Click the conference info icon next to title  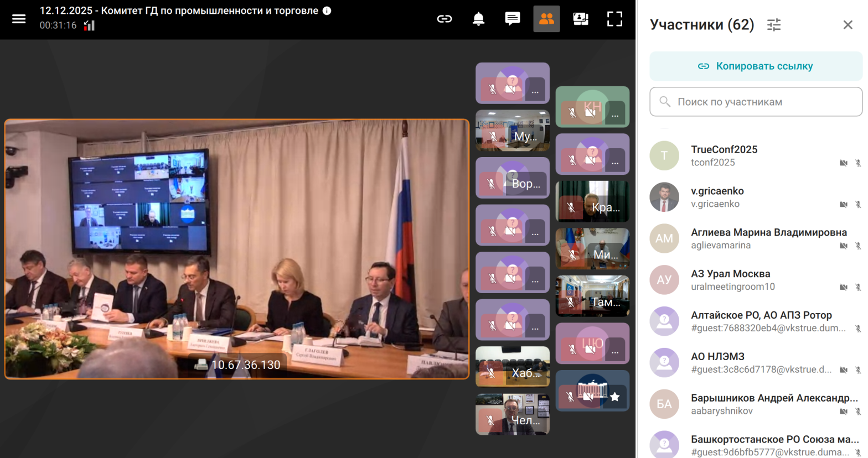(x=327, y=11)
